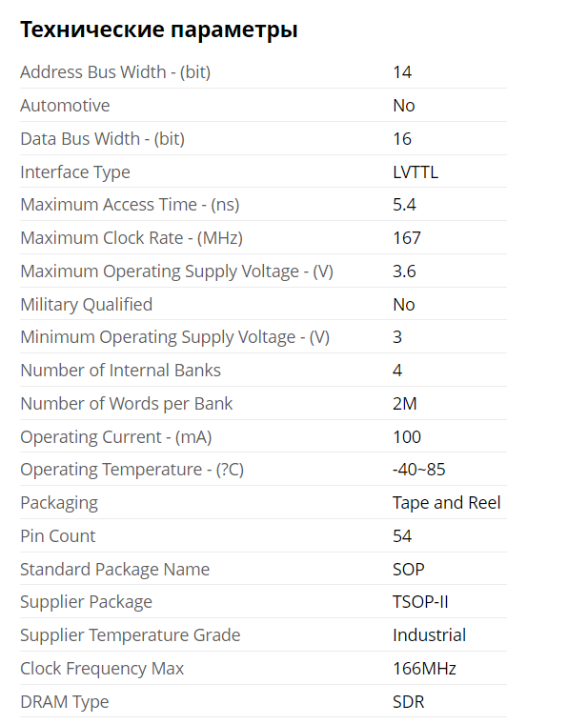Select the "Automotive" parameter row label
This screenshot has height=724, width=588.
[65, 106]
